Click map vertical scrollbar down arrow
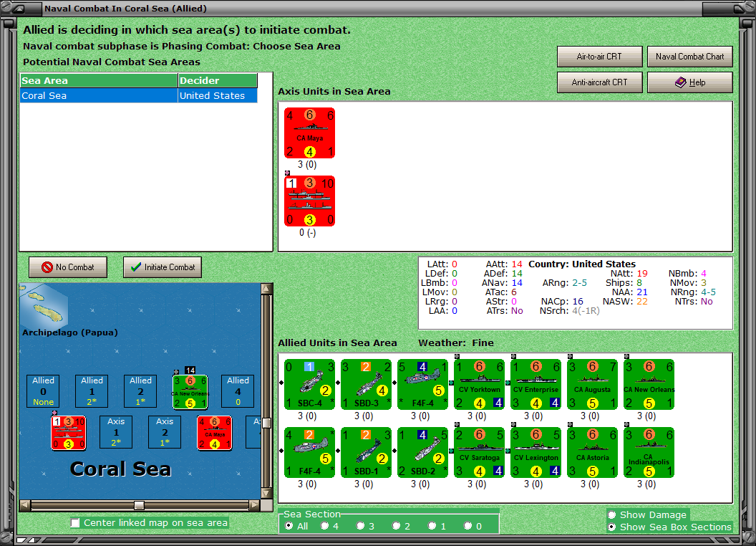Viewport: 756px width, 546px height. pyautogui.click(x=266, y=494)
